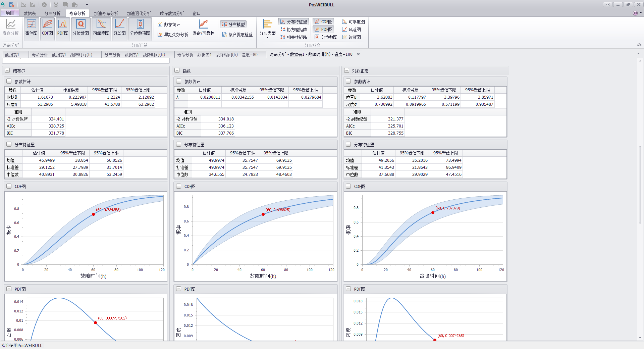Image resolution: width=644 pixels, height=349 pixels.
Task: Click 诊断图 diagnostic plot item
Action: point(351,37)
